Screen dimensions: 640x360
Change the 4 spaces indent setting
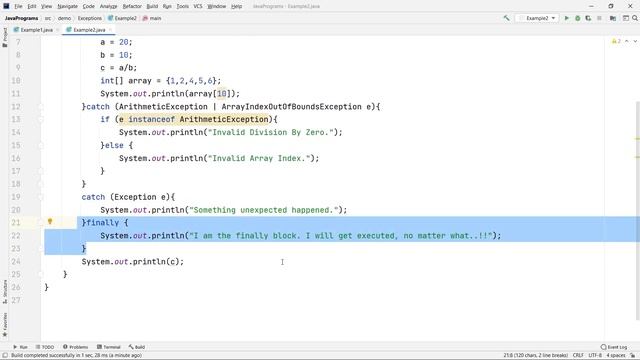click(x=616, y=356)
